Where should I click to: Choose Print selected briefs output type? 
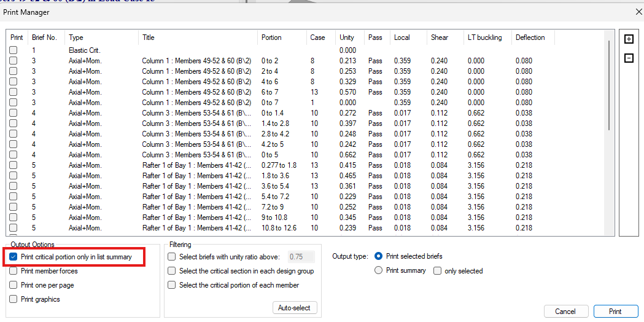coord(379,256)
